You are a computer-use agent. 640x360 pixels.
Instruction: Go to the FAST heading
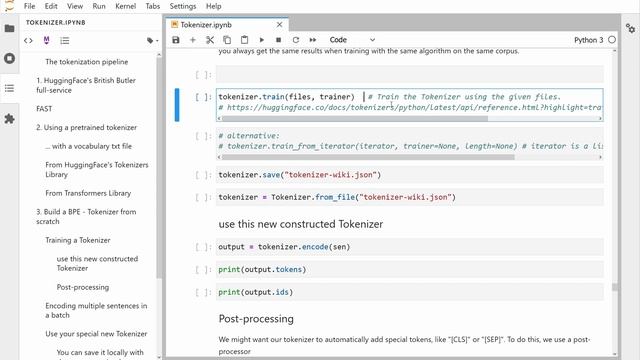tap(44, 109)
